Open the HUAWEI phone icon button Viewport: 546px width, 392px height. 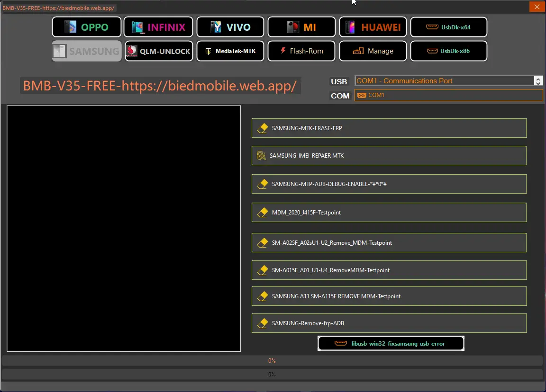pyautogui.click(x=373, y=27)
